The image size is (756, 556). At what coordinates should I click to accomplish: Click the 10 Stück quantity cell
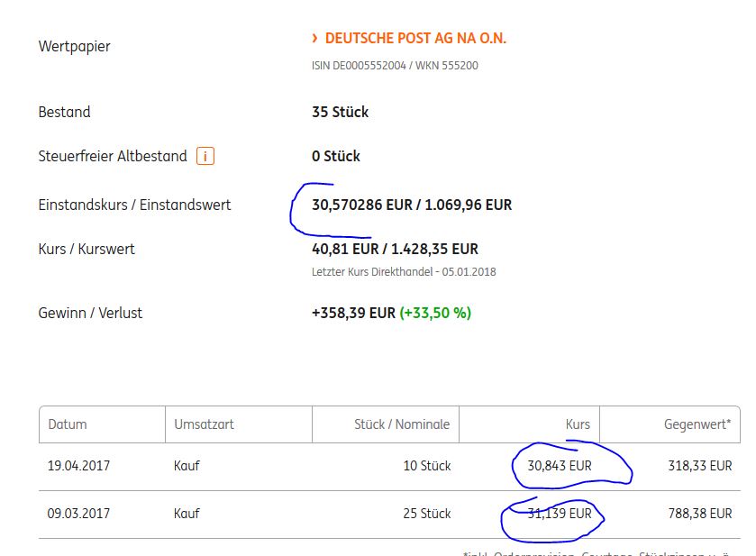point(427,467)
